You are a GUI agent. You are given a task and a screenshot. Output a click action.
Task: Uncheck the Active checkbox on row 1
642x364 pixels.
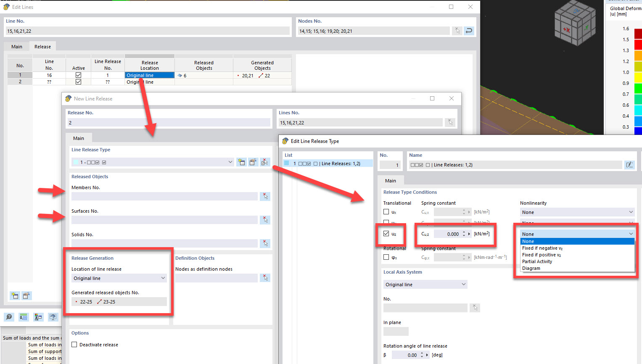coord(78,75)
